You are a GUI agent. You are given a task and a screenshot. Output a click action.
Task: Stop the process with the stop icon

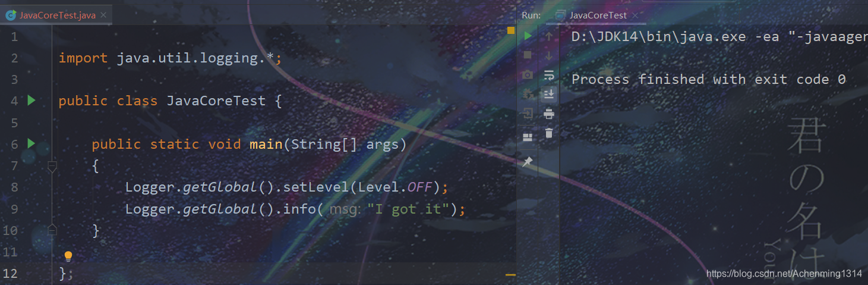click(528, 55)
